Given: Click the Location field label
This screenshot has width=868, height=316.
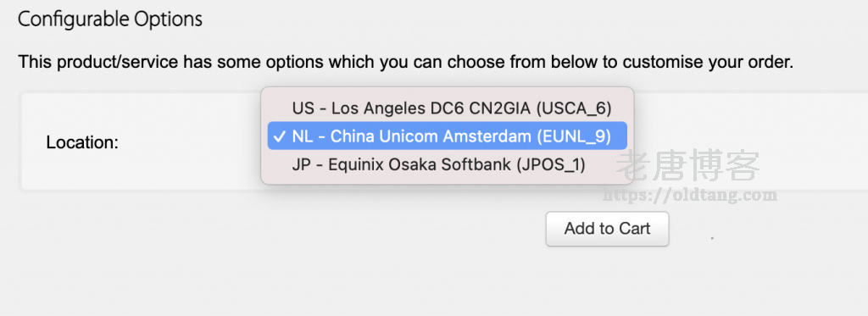Looking at the screenshot, I should (x=82, y=143).
